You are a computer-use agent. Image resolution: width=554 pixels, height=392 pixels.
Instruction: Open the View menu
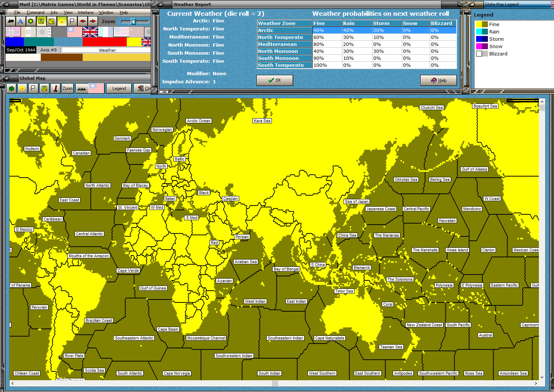point(68,12)
